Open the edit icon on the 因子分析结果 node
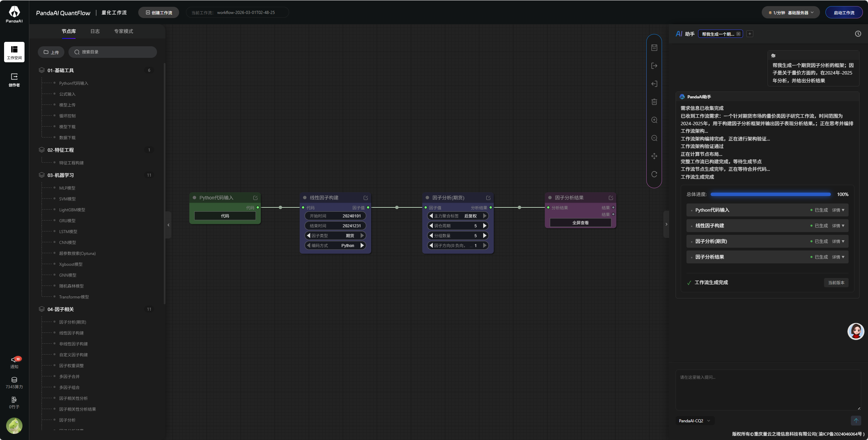Image resolution: width=868 pixels, height=440 pixels. 611,198
